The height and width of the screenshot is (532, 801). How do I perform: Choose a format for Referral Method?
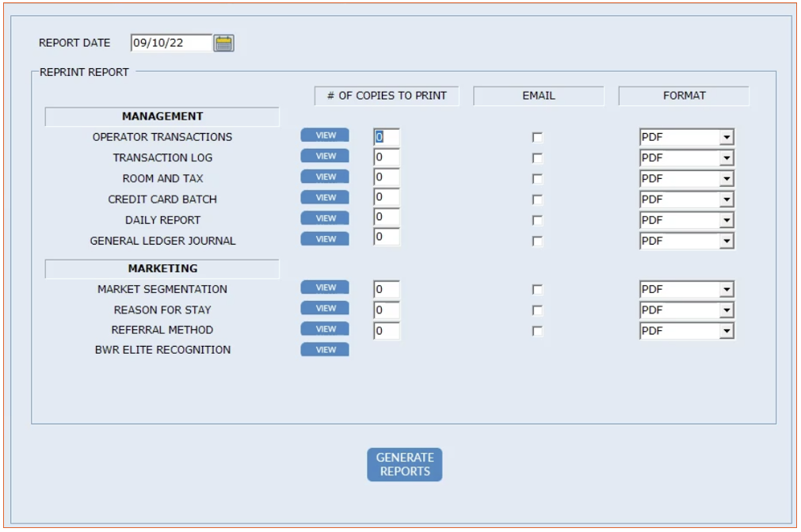[x=726, y=331]
